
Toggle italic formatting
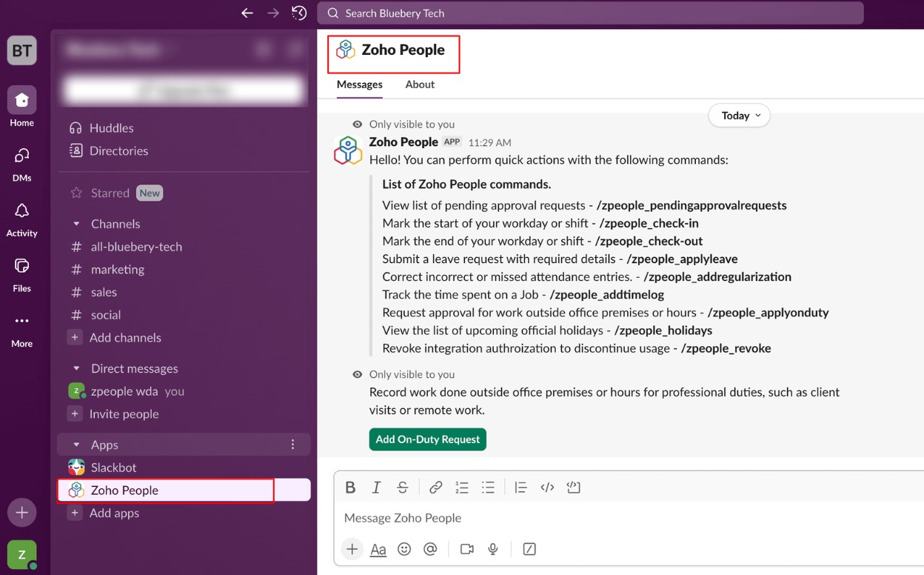click(x=376, y=488)
